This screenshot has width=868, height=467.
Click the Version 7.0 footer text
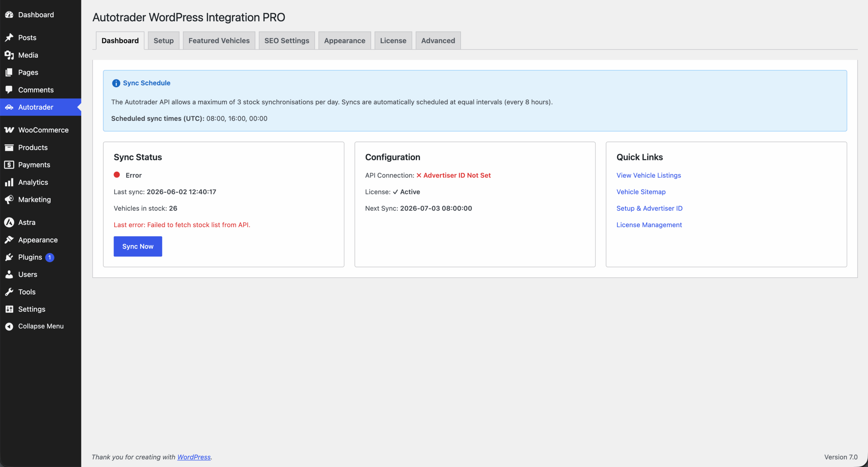[841, 457]
